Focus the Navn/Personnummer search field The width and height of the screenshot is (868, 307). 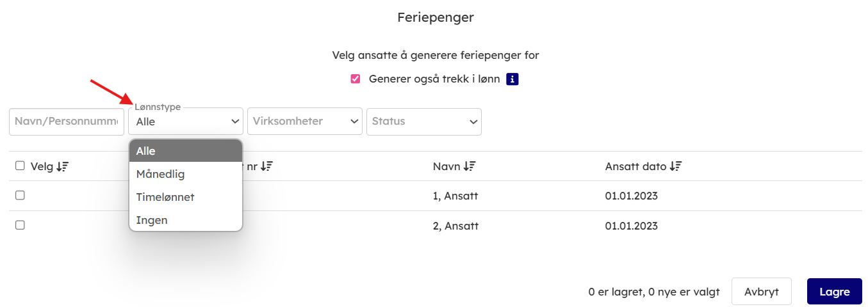67,122
